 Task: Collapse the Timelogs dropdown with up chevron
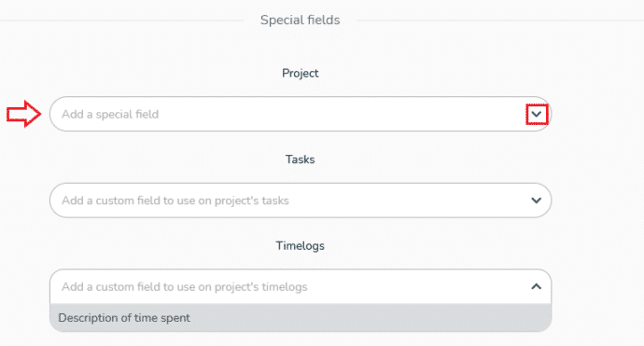tap(537, 286)
